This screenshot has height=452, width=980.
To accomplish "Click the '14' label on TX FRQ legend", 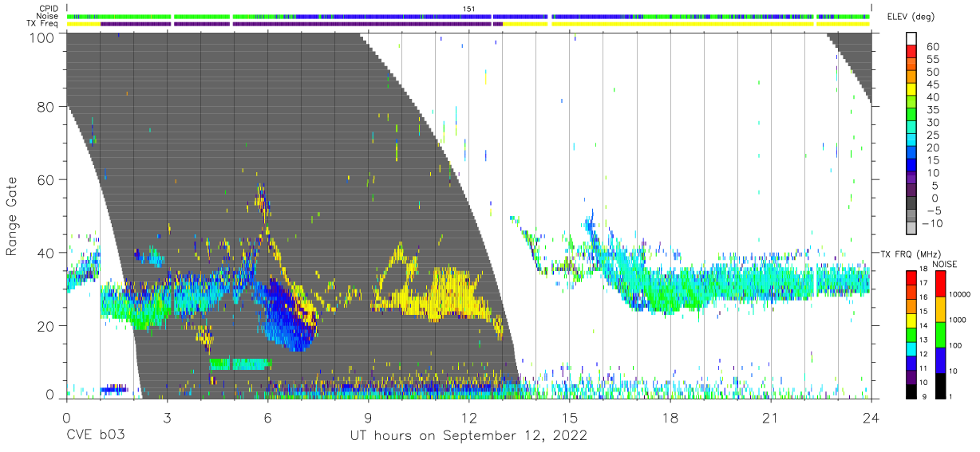I will (x=925, y=327).
